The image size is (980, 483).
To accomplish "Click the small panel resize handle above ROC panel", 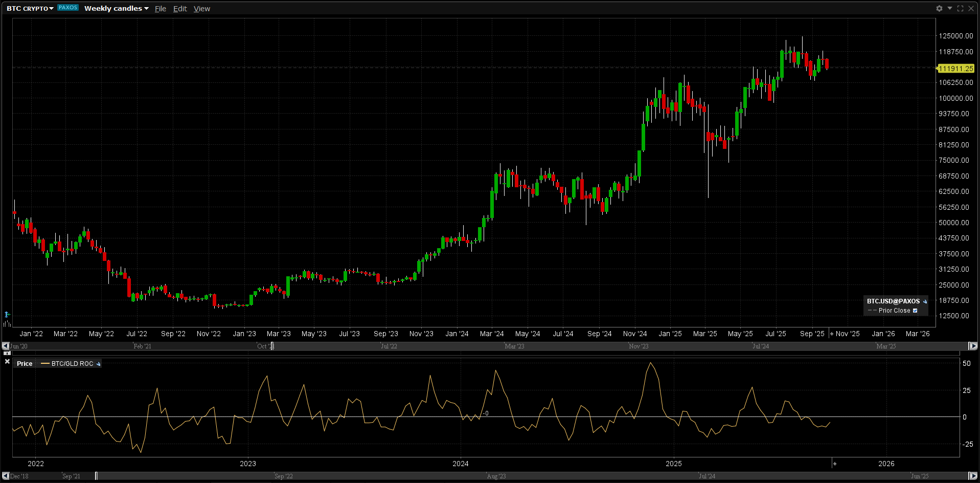I will point(7,353).
